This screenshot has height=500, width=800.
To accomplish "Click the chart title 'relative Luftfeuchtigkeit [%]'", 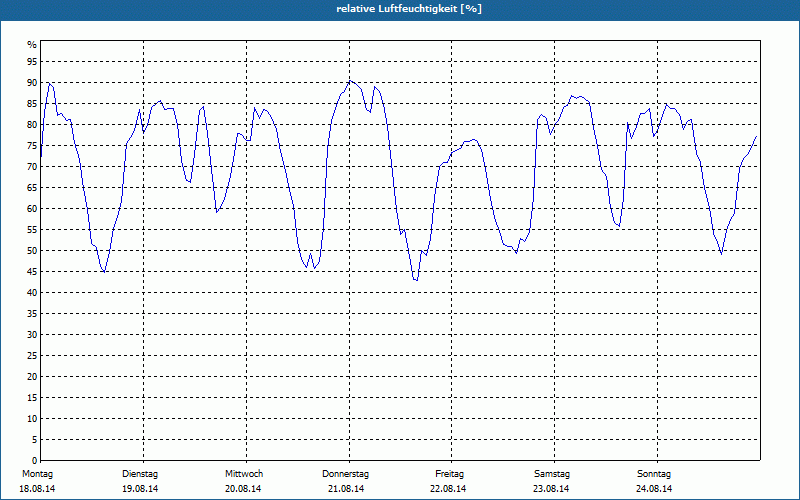I will (409, 9).
